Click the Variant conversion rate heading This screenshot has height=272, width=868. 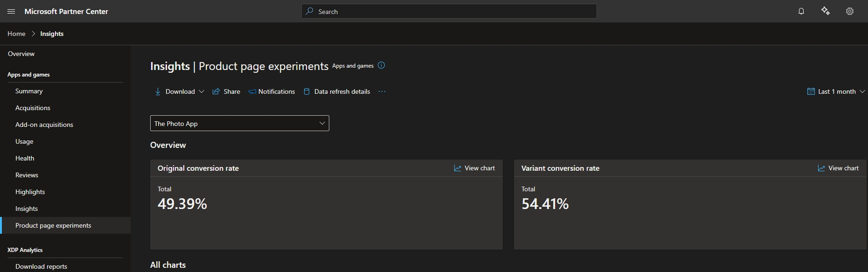[x=560, y=168]
